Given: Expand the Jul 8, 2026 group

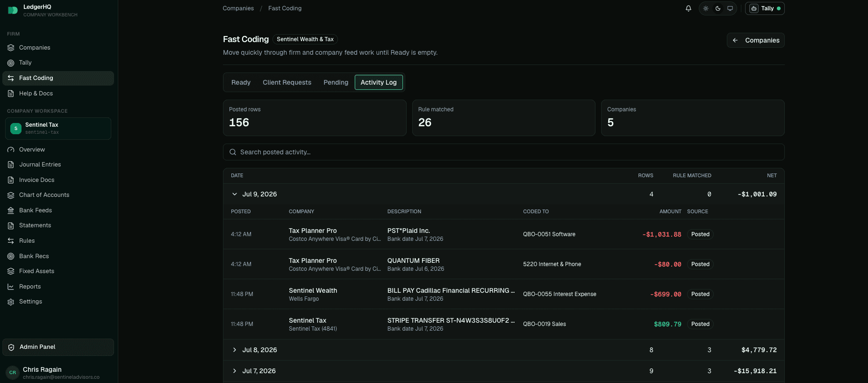Looking at the screenshot, I should 235,350.
